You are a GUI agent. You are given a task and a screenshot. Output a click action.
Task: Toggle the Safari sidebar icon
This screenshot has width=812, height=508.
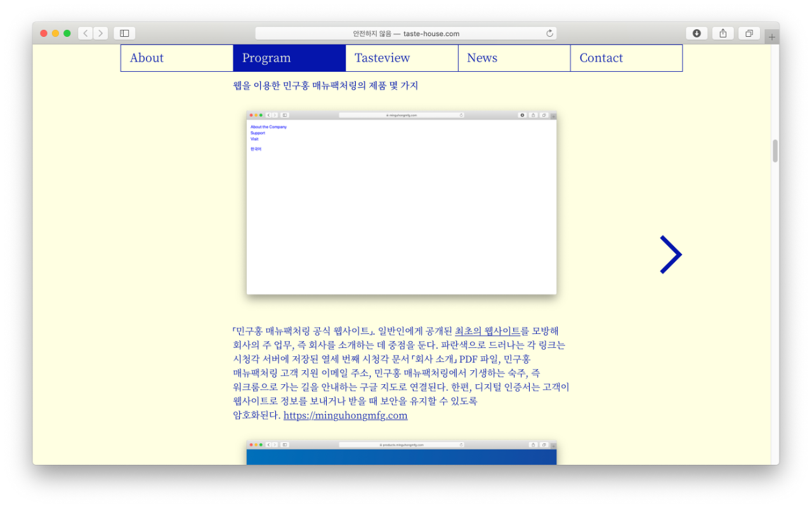(x=124, y=33)
